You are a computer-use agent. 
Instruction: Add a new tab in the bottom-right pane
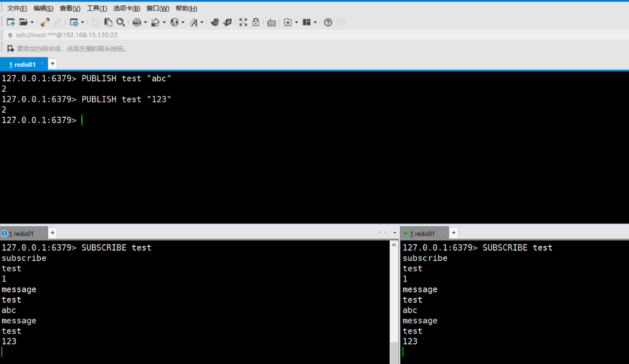[x=454, y=233]
